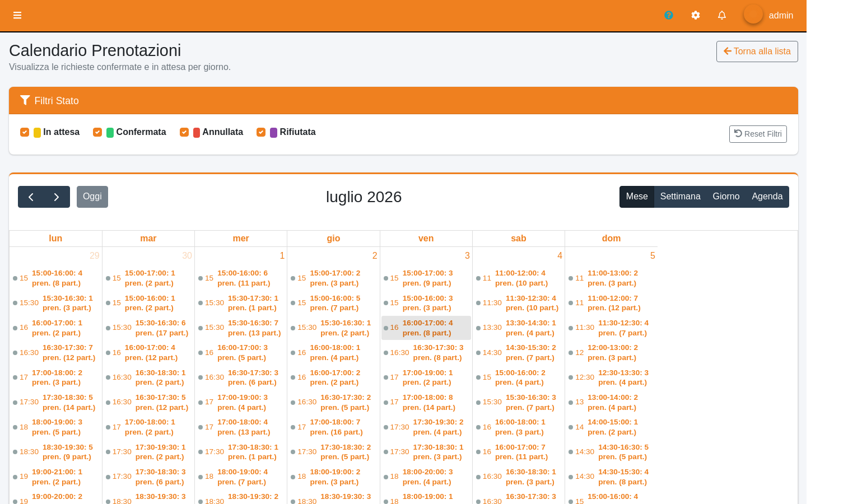Open Monday event 16:30-17:30: 7 pren.
Screen dimensions: 848x504
coord(55,353)
